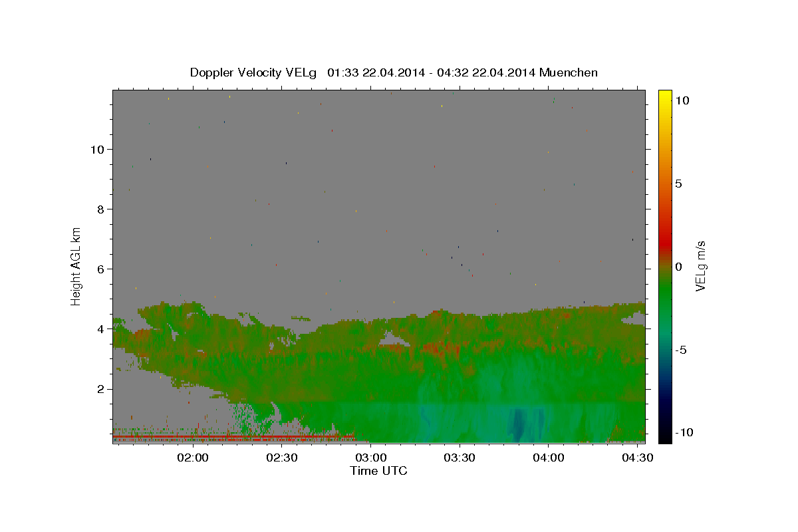The width and height of the screenshot is (798, 532).
Task: Click the height tick label 2
Action: click(x=101, y=388)
